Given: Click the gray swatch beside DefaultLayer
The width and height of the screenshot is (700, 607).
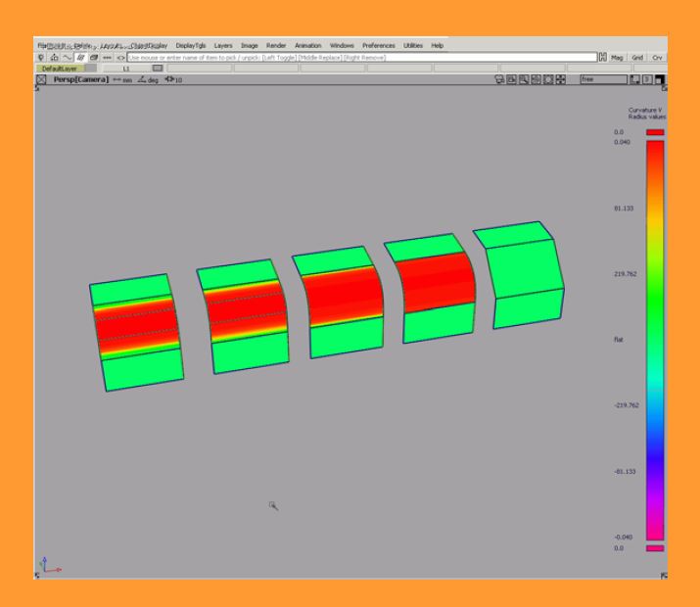Looking at the screenshot, I should point(91,69).
